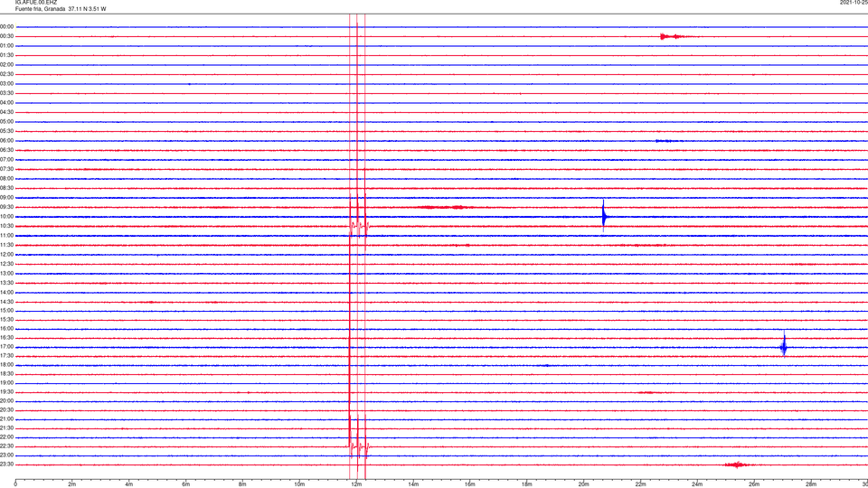868x488 pixels.
Task: Click the 2m tick label on minute axis
Action: pos(72,484)
